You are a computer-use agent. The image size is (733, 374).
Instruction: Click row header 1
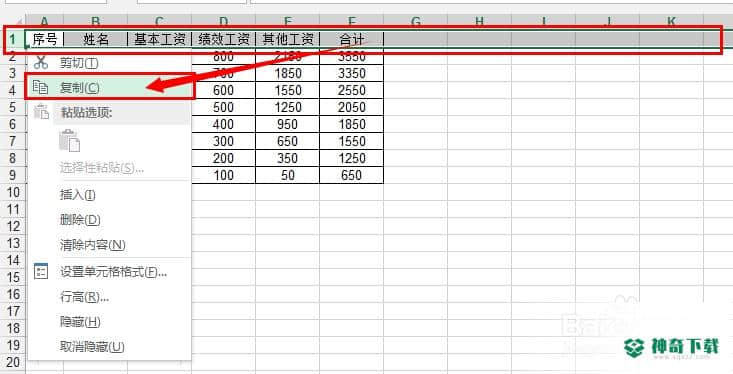[13, 39]
